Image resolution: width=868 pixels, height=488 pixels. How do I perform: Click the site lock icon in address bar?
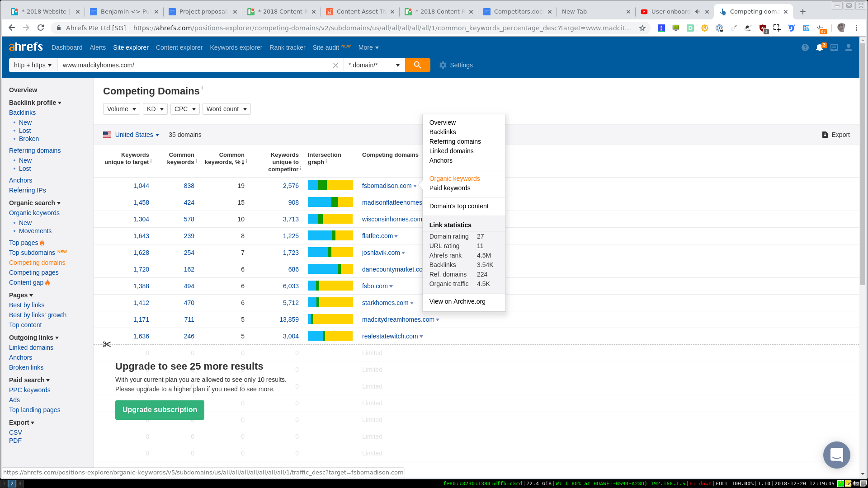click(59, 28)
